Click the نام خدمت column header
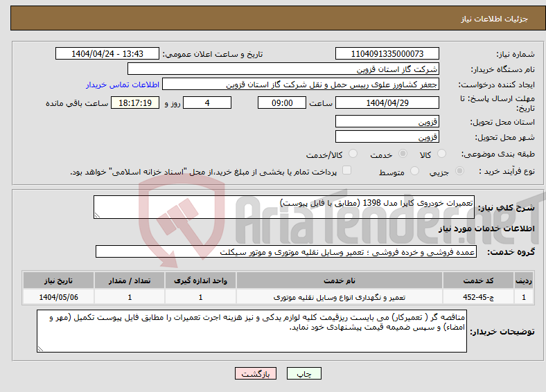The height and width of the screenshot is (392, 546). point(340,280)
